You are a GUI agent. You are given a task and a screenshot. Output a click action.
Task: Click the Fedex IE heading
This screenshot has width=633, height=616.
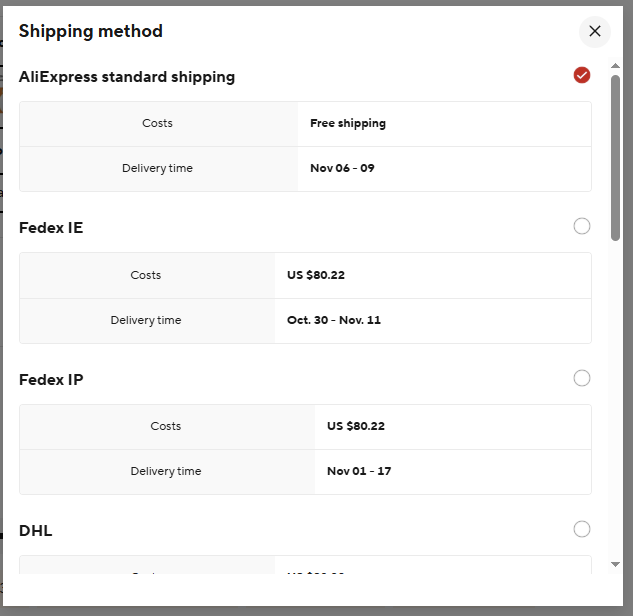51,228
